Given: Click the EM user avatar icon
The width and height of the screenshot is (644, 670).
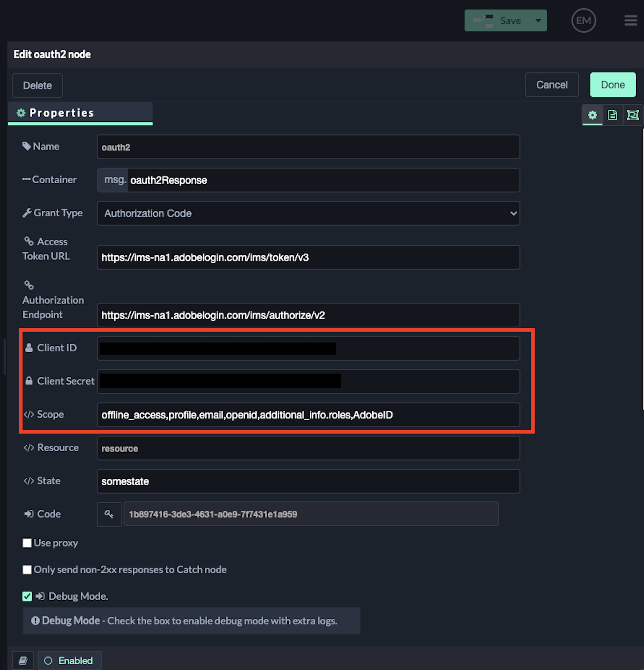Looking at the screenshot, I should (x=584, y=21).
